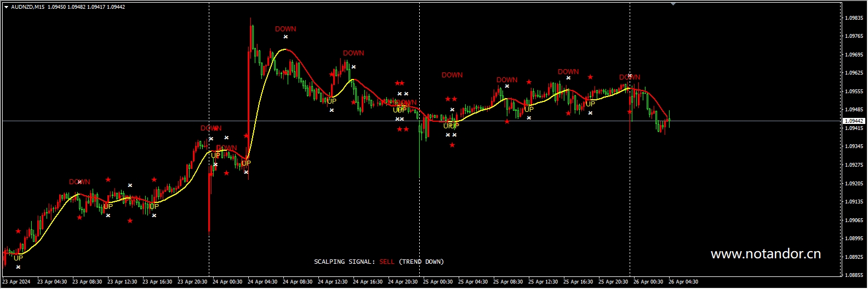The width and height of the screenshot is (868, 289).
Task: Click the current price tag 1.09442
Action: coord(854,121)
